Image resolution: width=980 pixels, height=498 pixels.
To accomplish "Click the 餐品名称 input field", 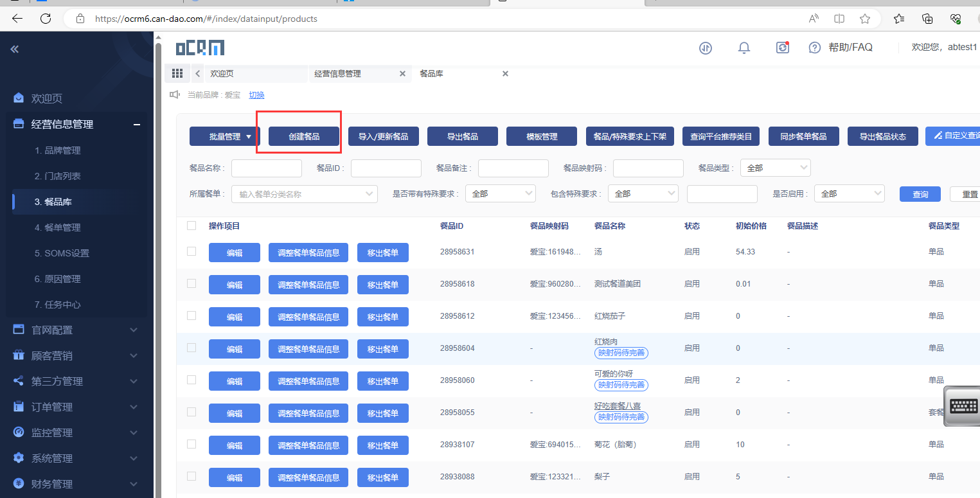I will (x=266, y=168).
